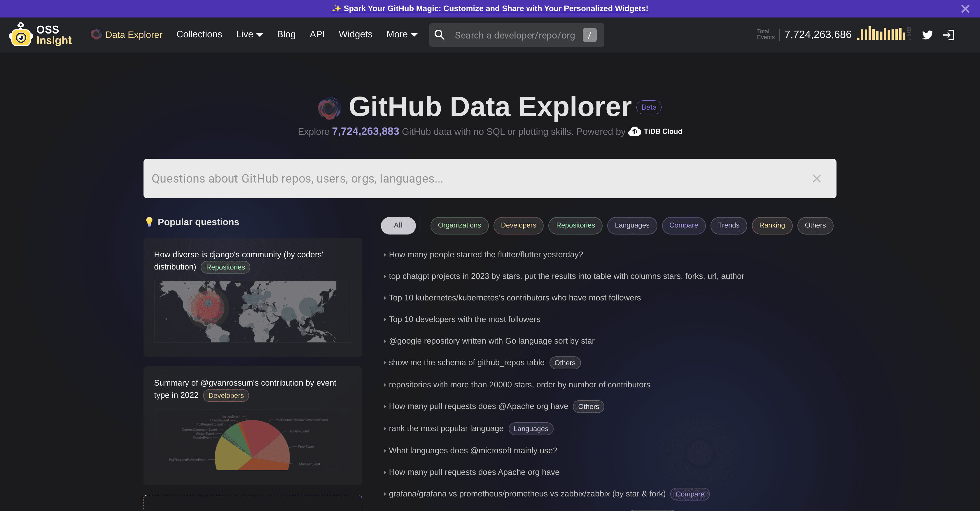Click the TiDB Cloud logo icon
Viewport: 980px width, 511px height.
point(635,131)
